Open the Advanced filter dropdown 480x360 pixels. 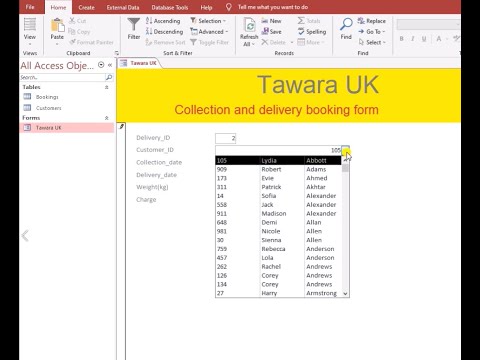[x=209, y=32]
